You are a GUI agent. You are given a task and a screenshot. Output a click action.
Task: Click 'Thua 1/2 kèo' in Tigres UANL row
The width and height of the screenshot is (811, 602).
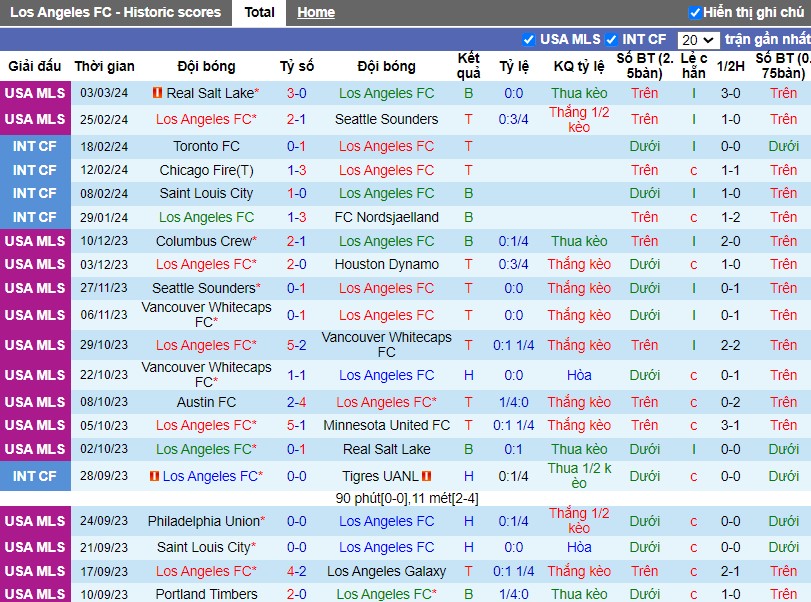579,476
